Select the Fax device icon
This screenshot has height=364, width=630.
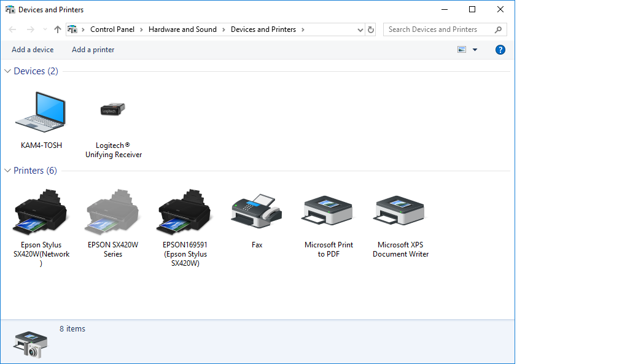(257, 211)
